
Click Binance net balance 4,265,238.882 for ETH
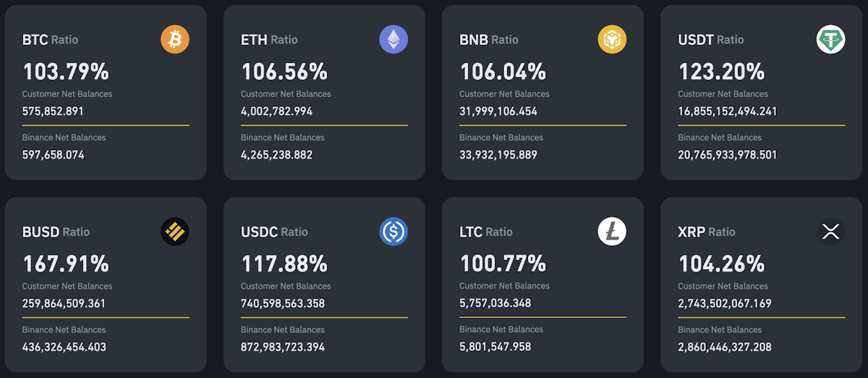276,155
